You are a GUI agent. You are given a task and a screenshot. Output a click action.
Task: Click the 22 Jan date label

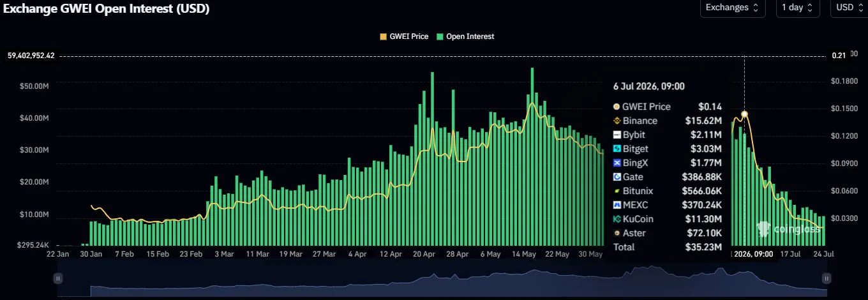pos(58,254)
